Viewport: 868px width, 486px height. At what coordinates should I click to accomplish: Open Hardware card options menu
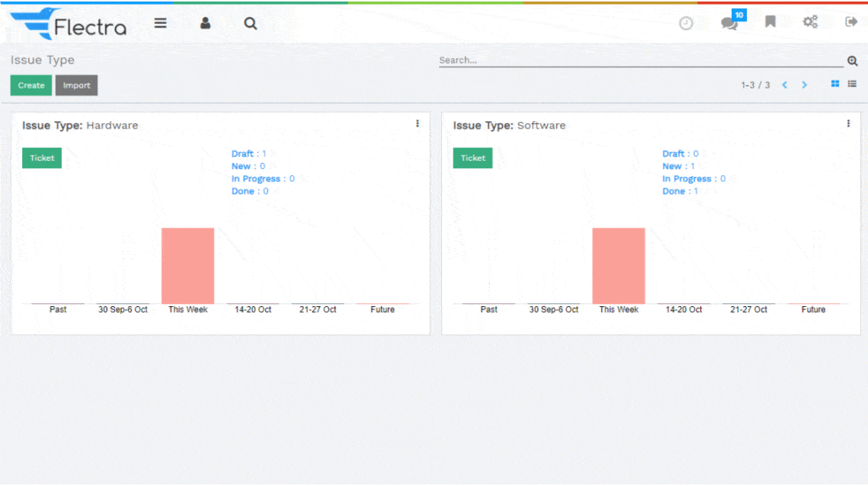(418, 124)
